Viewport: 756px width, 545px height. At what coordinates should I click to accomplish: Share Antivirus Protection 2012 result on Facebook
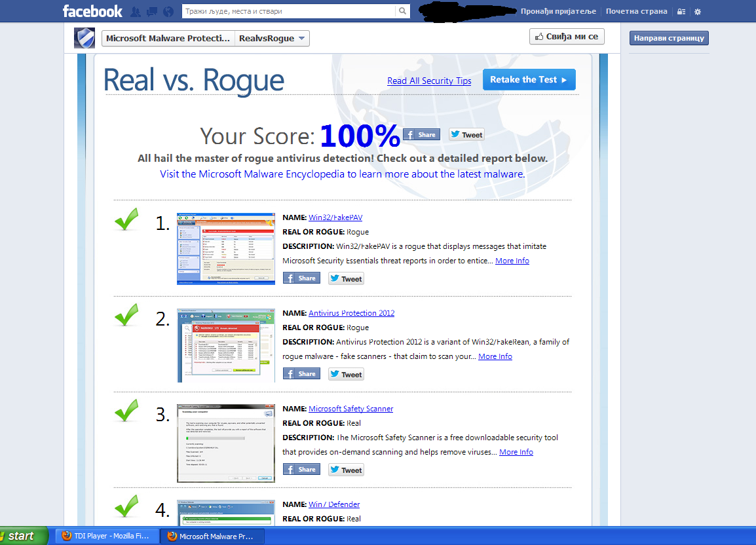pyautogui.click(x=301, y=374)
